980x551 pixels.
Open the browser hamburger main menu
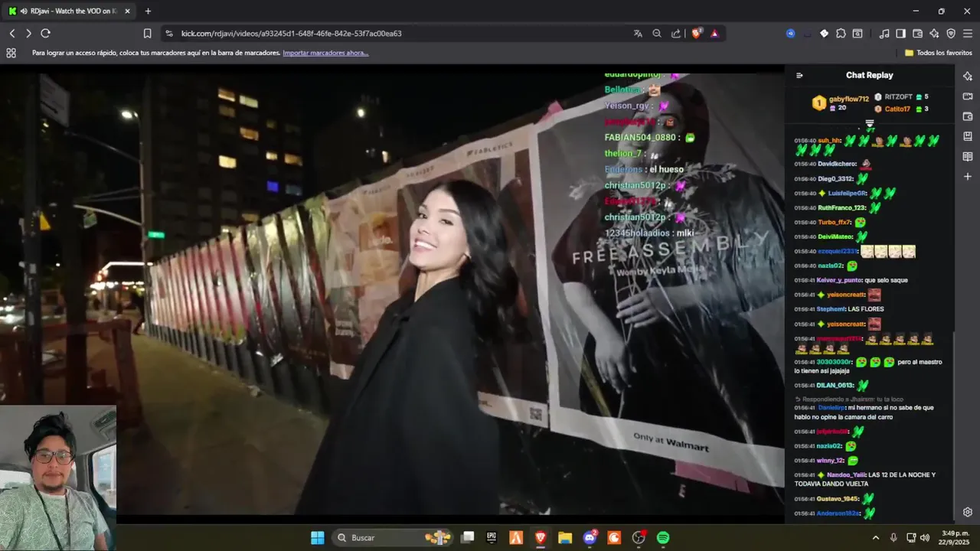tap(968, 33)
